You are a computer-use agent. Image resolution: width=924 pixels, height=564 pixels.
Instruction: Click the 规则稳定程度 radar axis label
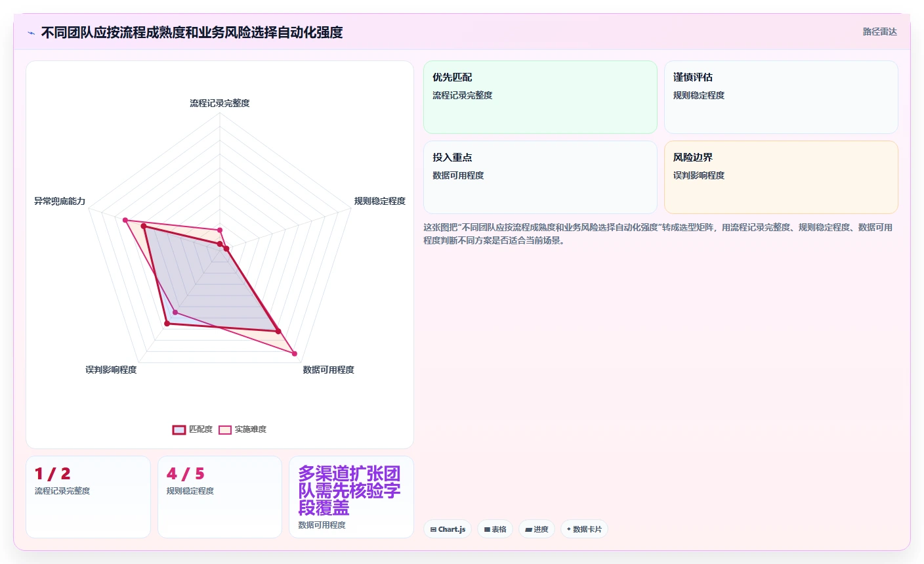pos(380,201)
